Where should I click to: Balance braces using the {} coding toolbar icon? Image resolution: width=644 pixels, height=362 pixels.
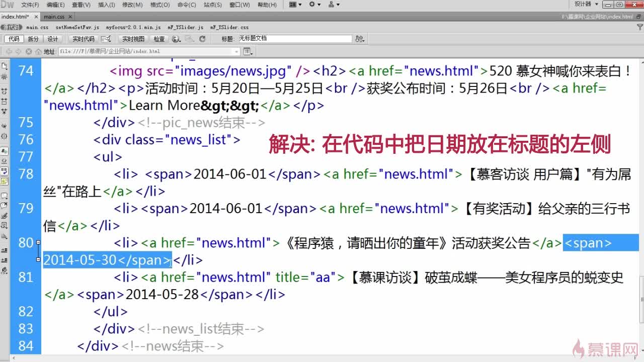pos(4,136)
